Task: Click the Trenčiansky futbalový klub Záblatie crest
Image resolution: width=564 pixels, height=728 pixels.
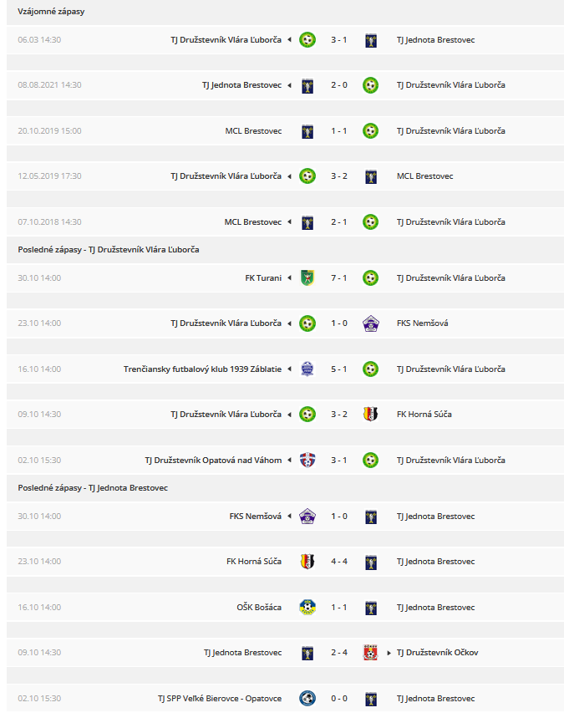Action: (307, 369)
